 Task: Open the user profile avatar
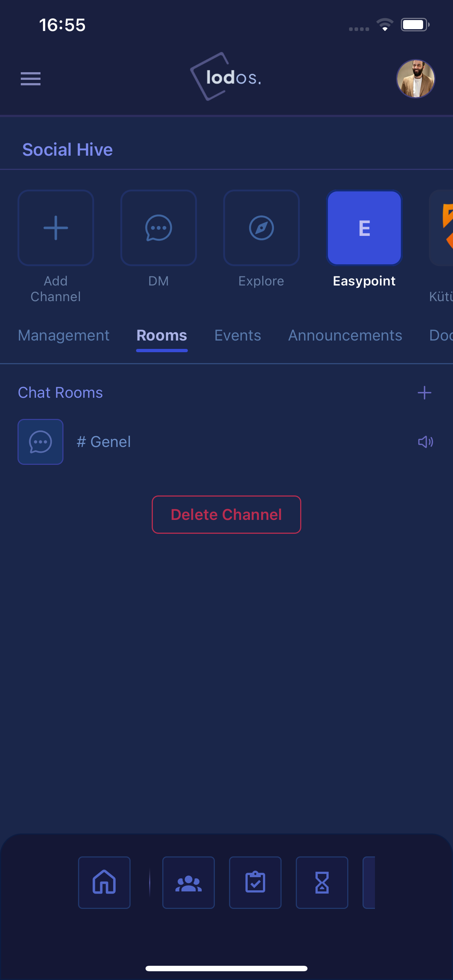click(415, 78)
